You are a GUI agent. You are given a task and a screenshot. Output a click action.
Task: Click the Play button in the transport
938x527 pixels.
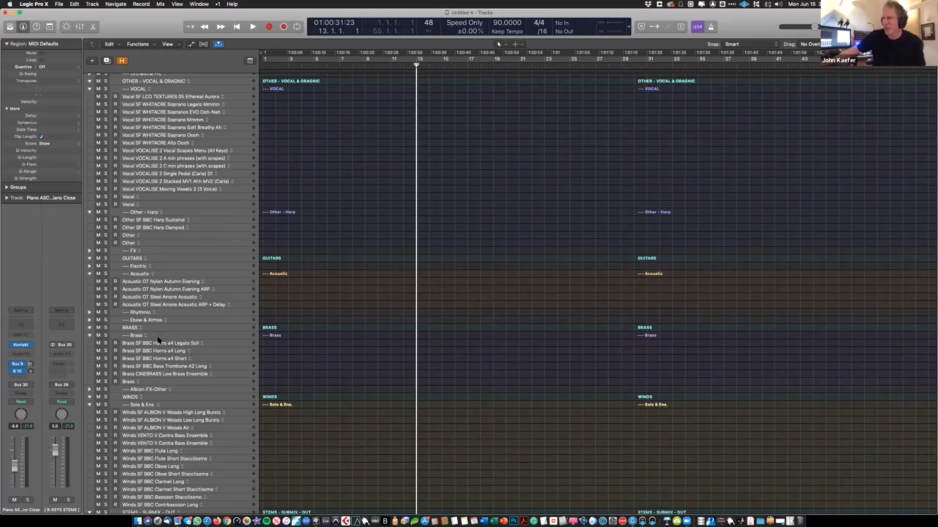click(253, 27)
